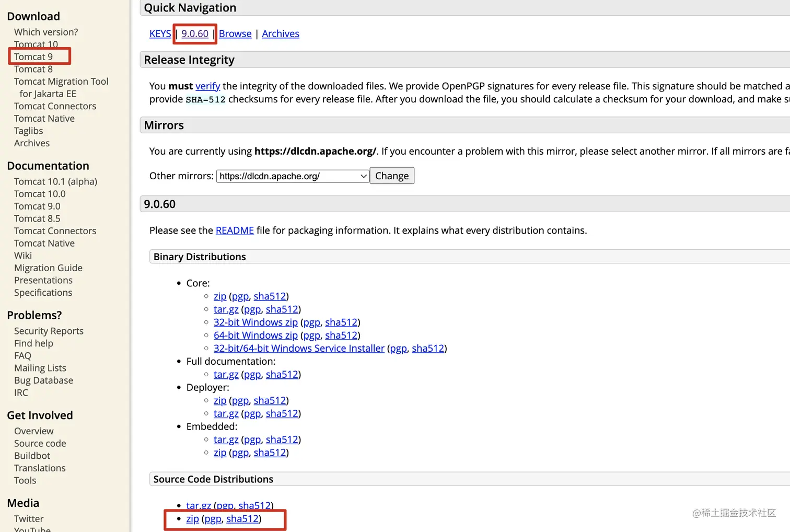The height and width of the screenshot is (532, 790).
Task: Open the Bug Database
Action: [44, 380]
